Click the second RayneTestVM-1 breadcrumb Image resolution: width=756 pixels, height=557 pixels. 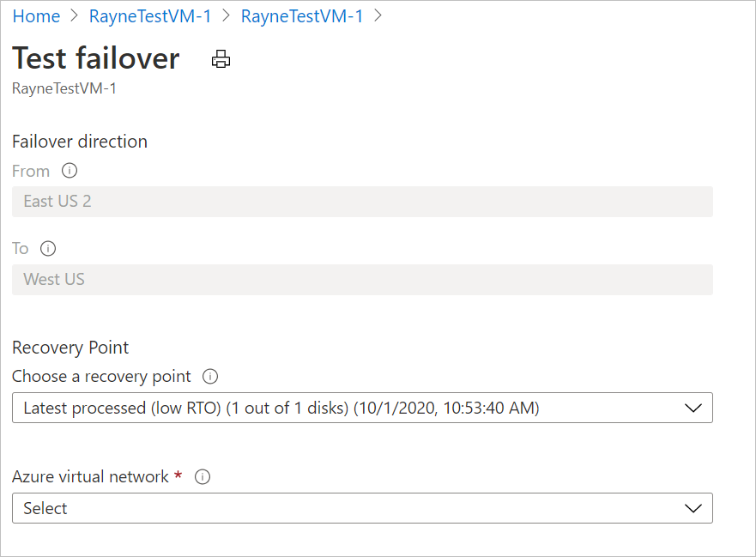click(302, 15)
